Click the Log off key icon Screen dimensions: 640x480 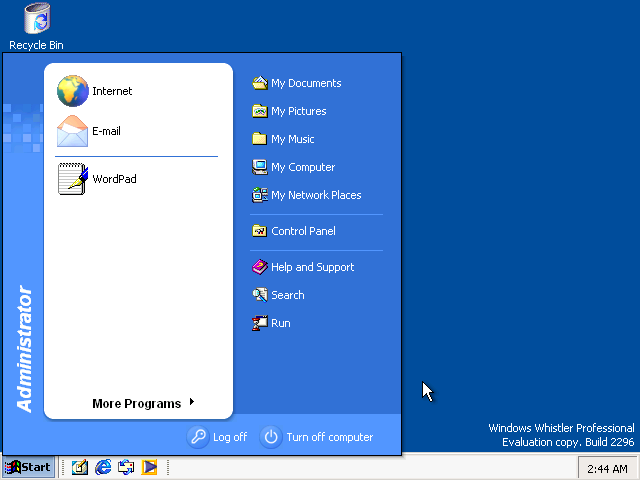point(198,437)
